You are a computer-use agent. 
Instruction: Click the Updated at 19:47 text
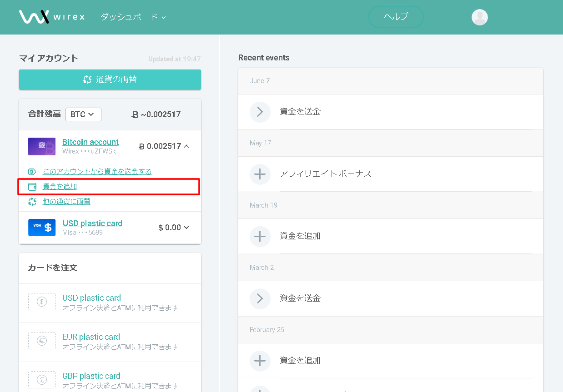[x=174, y=59]
